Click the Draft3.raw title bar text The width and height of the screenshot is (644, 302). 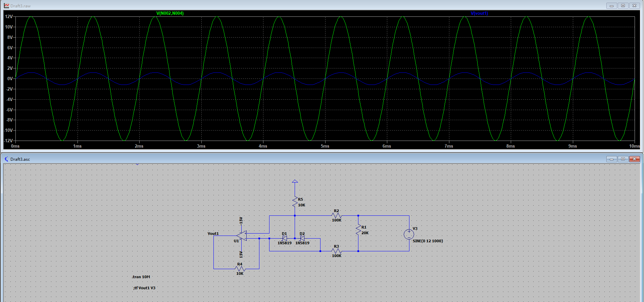point(20,6)
